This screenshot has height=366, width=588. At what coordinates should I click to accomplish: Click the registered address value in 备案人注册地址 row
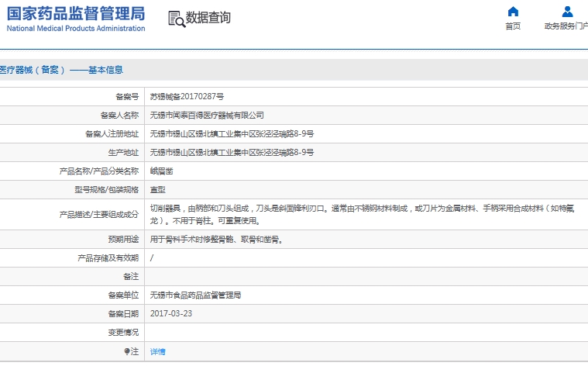tap(232, 133)
